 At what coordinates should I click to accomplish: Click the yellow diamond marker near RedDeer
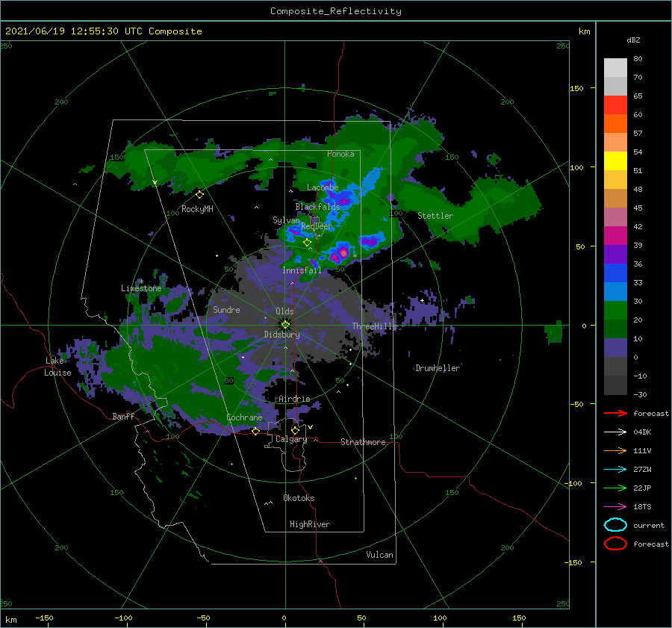point(307,243)
